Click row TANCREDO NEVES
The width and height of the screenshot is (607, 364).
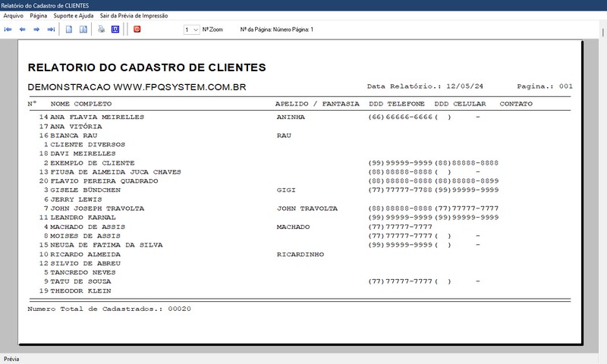click(83, 272)
